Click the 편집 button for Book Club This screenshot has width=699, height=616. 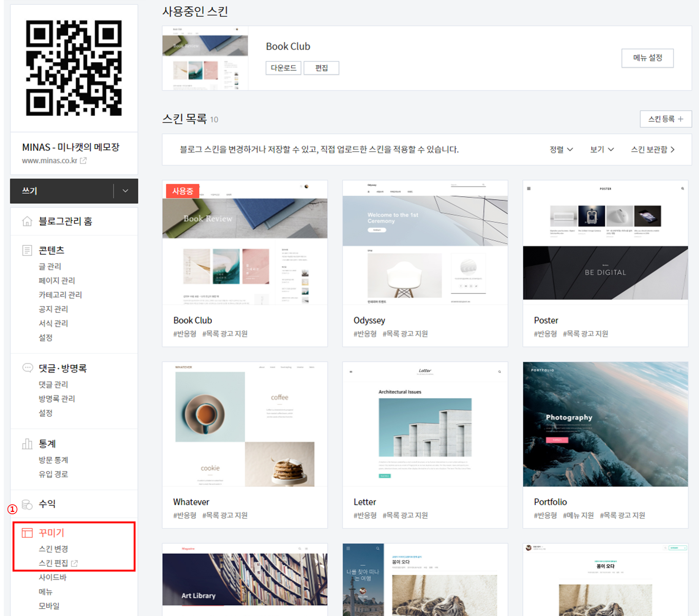pyautogui.click(x=322, y=68)
